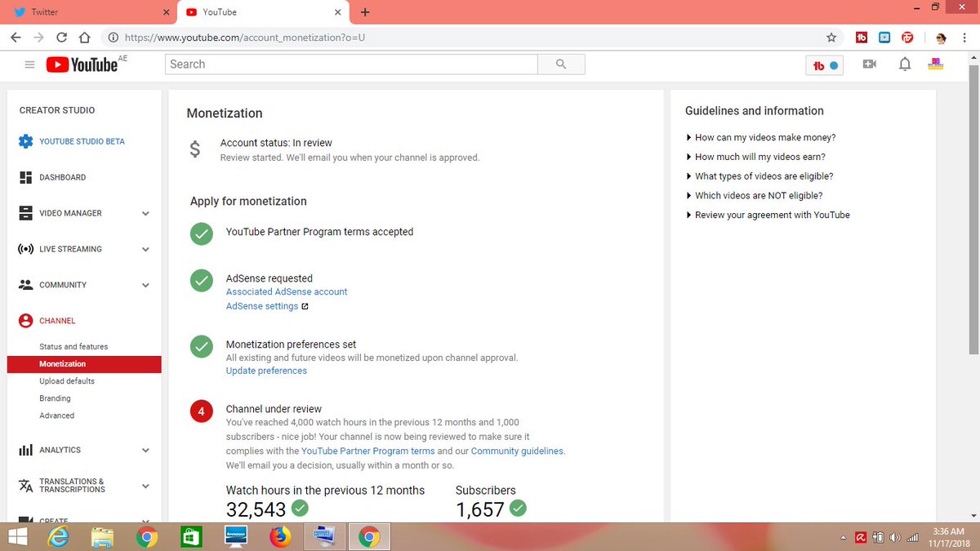Expand the Analytics section
Viewport: 980px width, 551px height.
click(x=145, y=451)
